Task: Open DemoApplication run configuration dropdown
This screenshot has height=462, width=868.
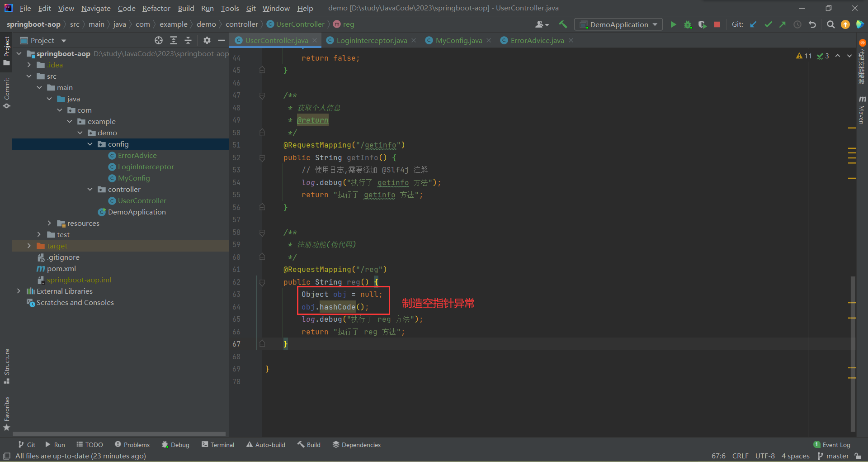Action: point(618,24)
